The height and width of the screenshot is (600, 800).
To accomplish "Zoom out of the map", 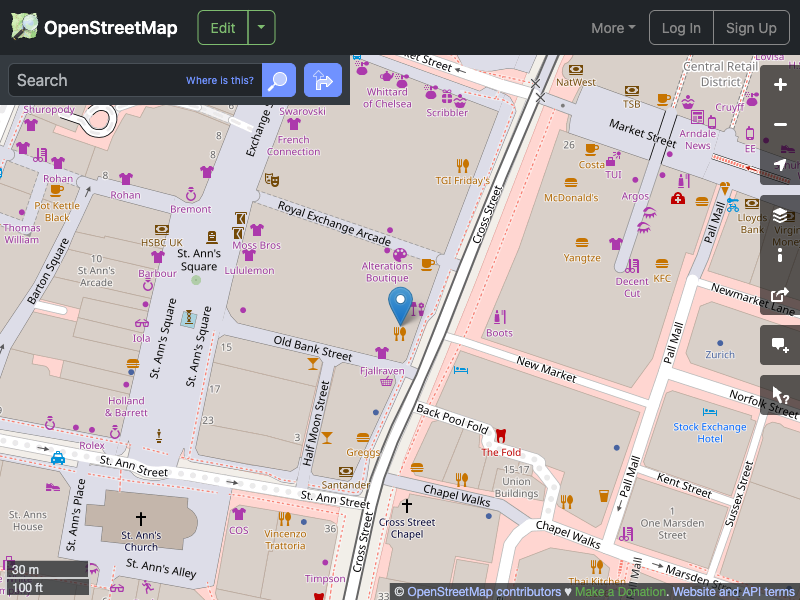I will point(780,124).
